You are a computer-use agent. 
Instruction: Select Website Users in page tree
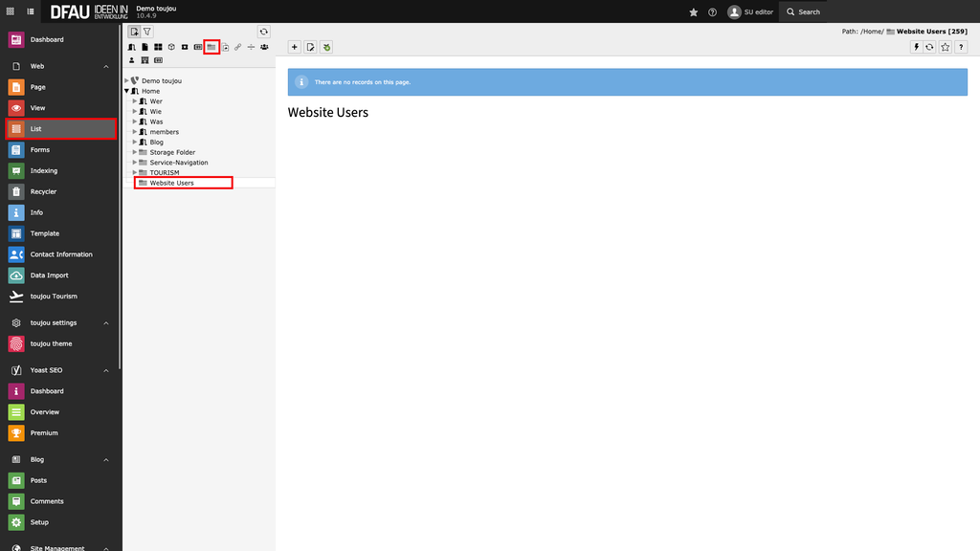(x=171, y=183)
